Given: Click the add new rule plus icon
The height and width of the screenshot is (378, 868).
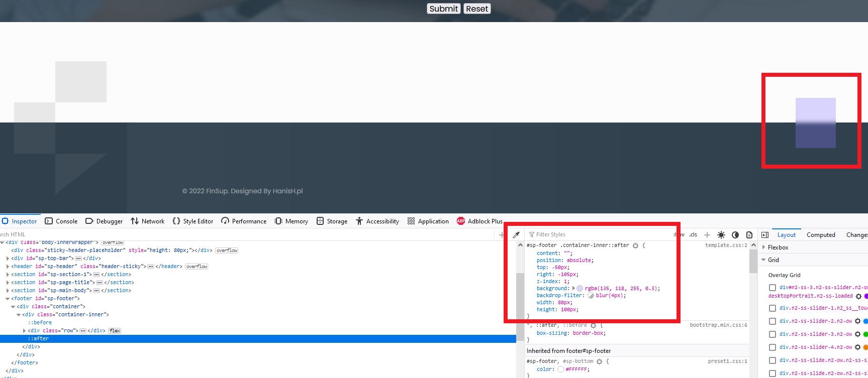Looking at the screenshot, I should point(707,235).
